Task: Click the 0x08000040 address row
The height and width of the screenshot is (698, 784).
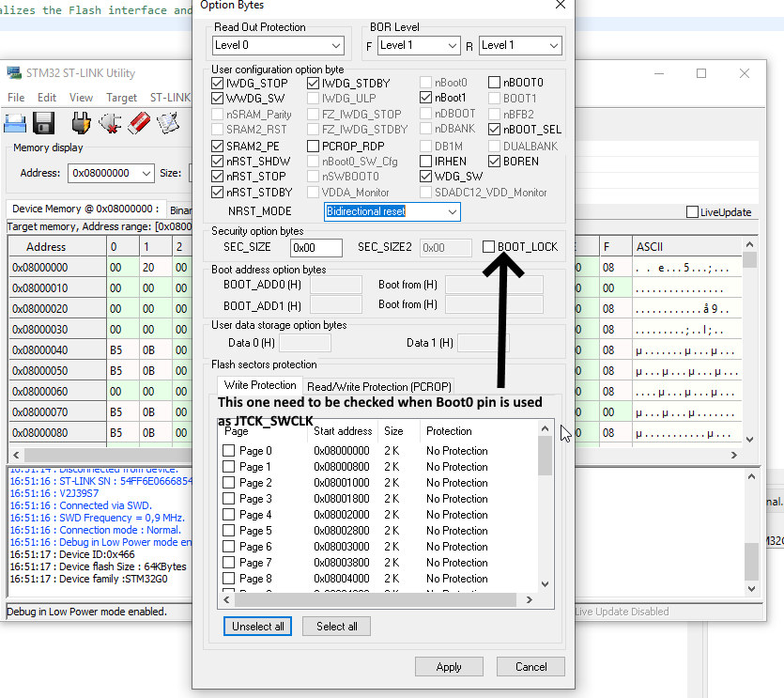Action: point(57,350)
